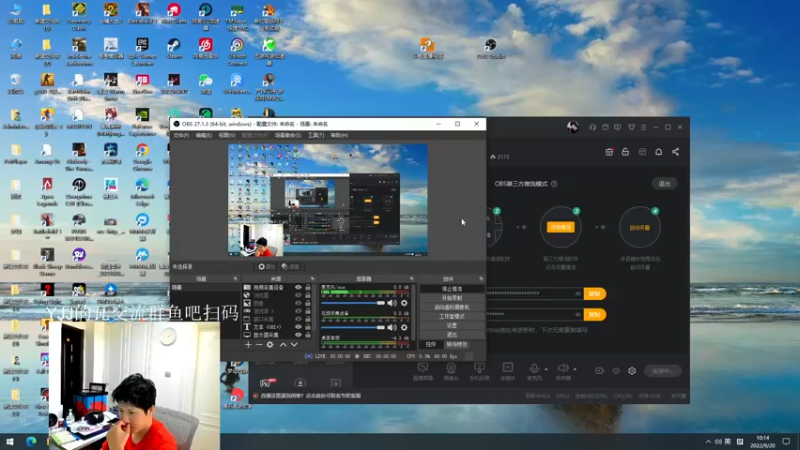Image resolution: width=800 pixels, height=450 pixels.
Task: Click user avatar in streaming app
Action: click(x=572, y=127)
